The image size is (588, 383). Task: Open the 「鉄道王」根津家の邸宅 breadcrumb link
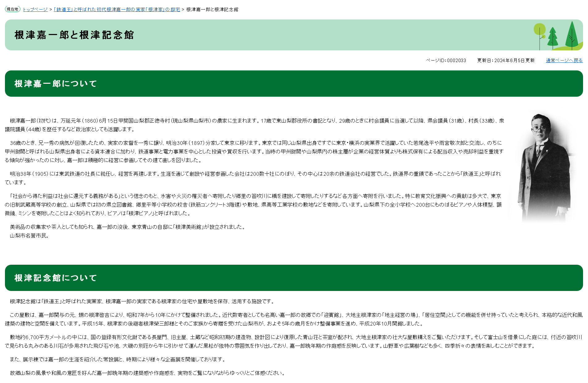point(117,10)
